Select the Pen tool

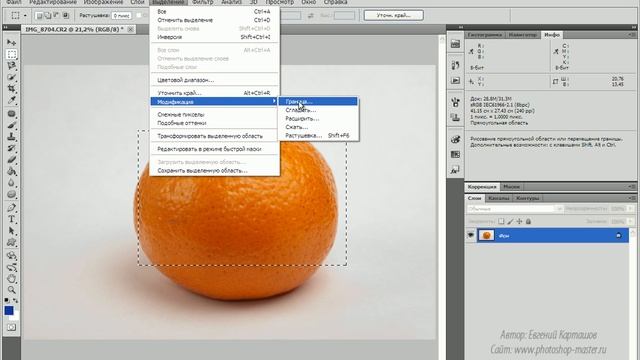11,208
